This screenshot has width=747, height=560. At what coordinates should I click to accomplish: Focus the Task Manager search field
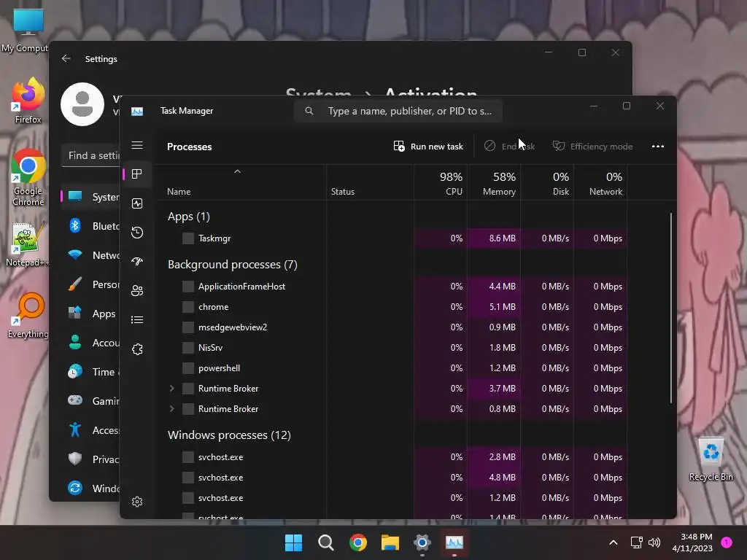[x=398, y=111]
